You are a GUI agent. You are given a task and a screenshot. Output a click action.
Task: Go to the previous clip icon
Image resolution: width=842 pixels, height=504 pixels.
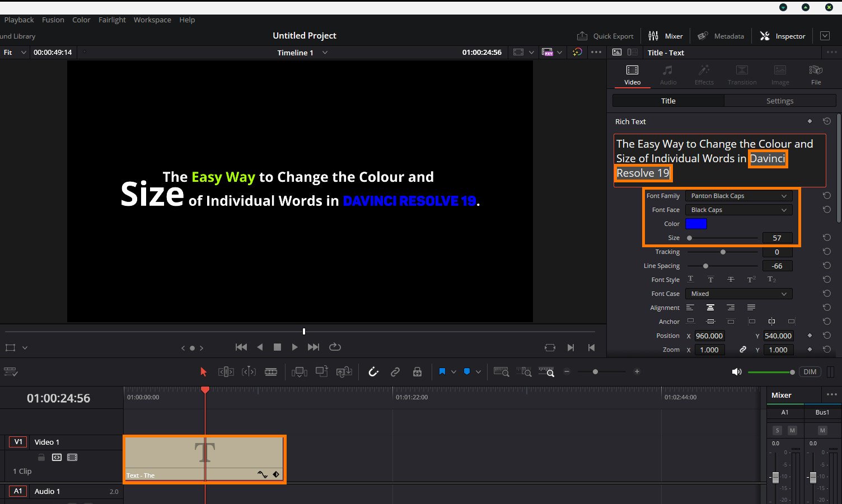[592, 347]
